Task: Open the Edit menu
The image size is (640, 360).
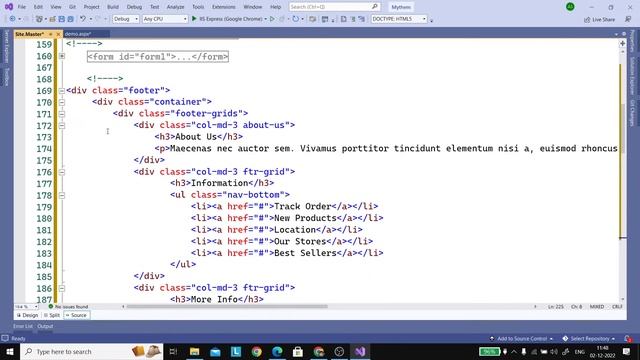Action: [x=38, y=7]
